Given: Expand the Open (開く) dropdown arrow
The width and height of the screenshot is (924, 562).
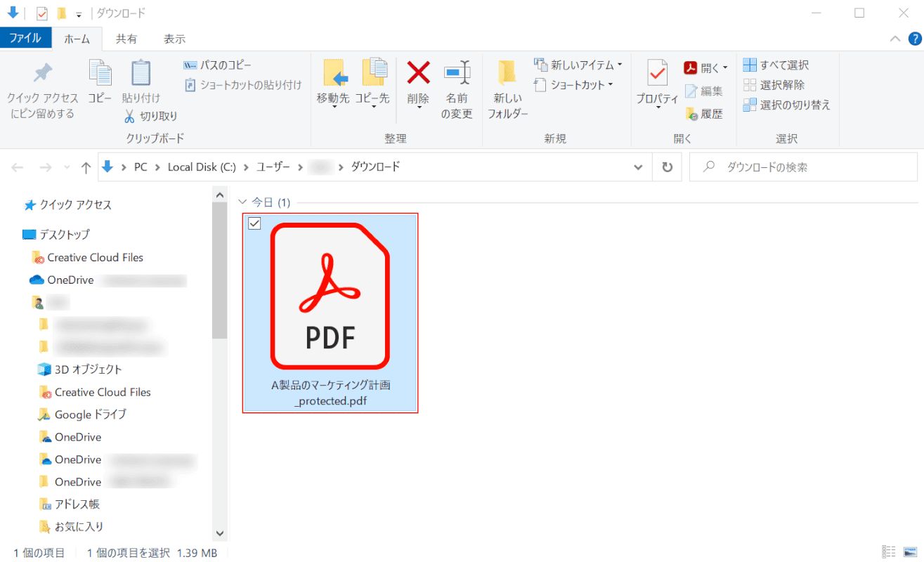Looking at the screenshot, I should pos(725,68).
